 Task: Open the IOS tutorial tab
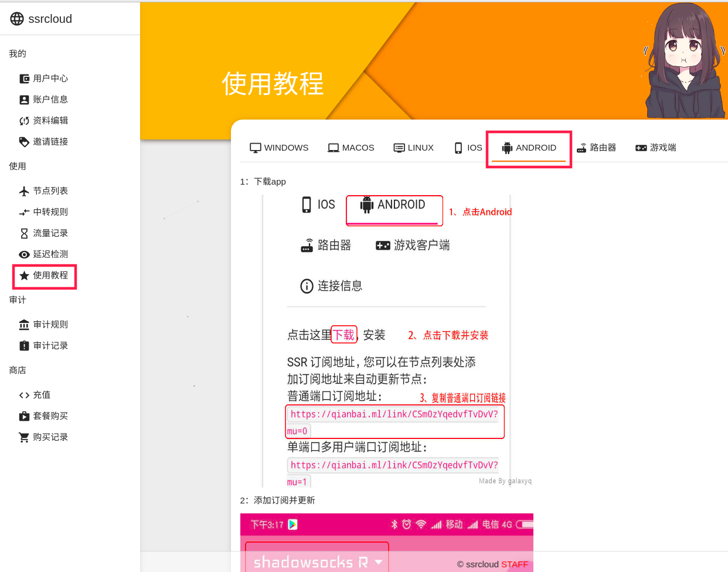tap(468, 148)
